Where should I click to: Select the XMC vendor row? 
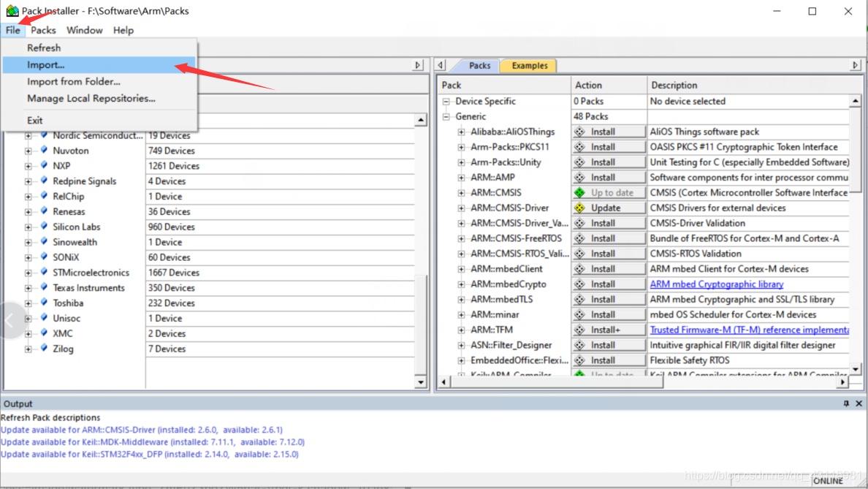coord(63,333)
